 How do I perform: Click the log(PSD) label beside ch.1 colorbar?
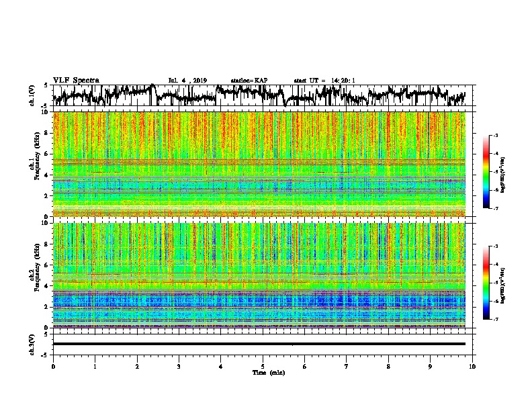click(502, 175)
